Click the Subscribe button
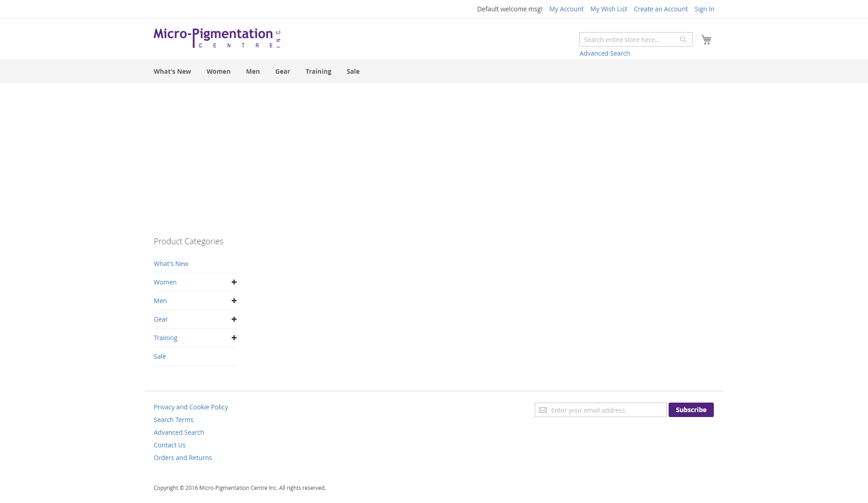This screenshot has height=503, width=868. click(x=691, y=410)
